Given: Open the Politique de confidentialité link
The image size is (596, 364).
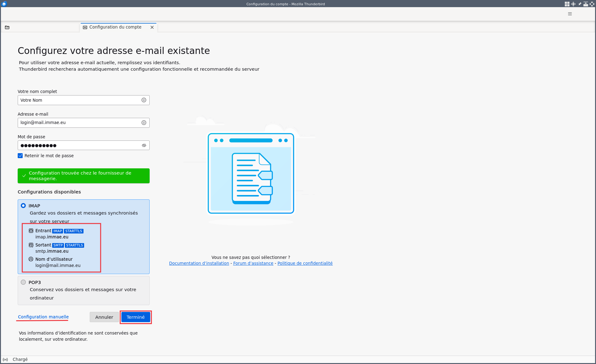Looking at the screenshot, I should point(305,263).
